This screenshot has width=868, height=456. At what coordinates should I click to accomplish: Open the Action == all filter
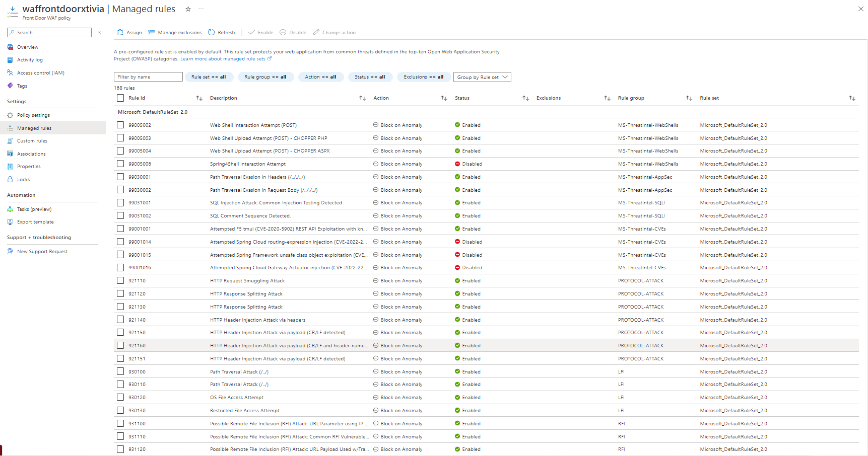tap(320, 77)
